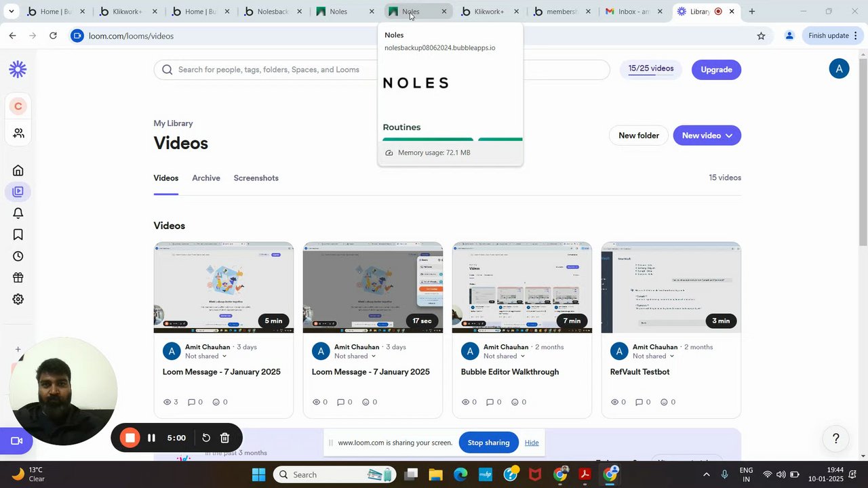Reload the page
868x488 pixels.
coord(53,36)
